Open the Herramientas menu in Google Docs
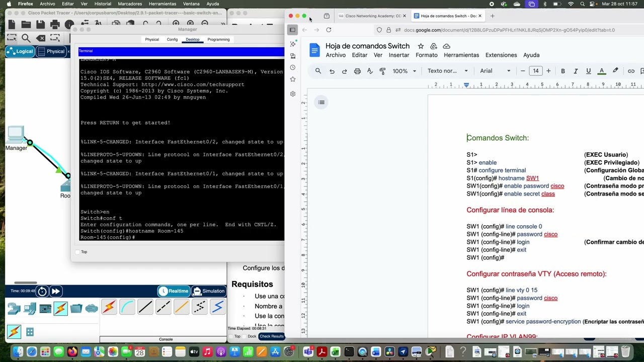The image size is (644, 362). 461,55
